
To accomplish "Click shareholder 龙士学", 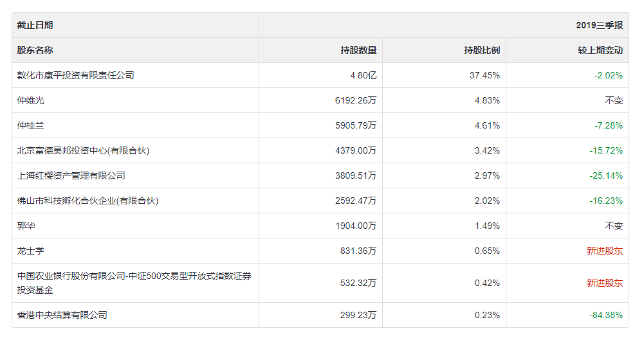I will [31, 251].
